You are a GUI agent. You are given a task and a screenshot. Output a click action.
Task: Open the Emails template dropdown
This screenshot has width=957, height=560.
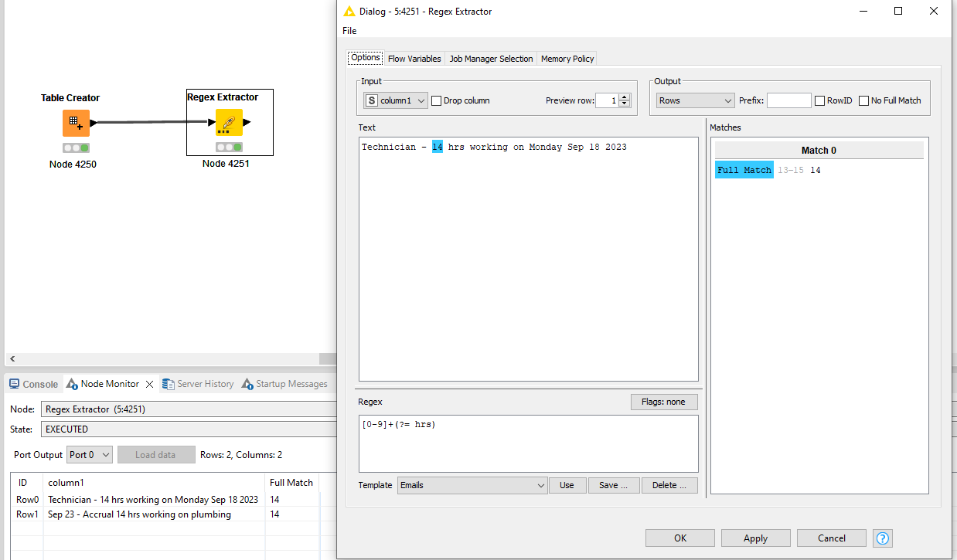point(472,485)
